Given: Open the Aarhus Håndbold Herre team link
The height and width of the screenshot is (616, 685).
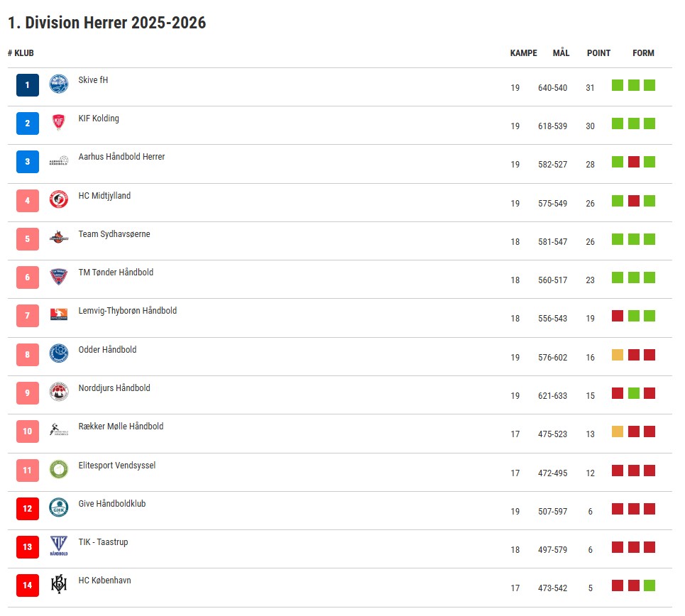Looking at the screenshot, I should coord(121,157).
